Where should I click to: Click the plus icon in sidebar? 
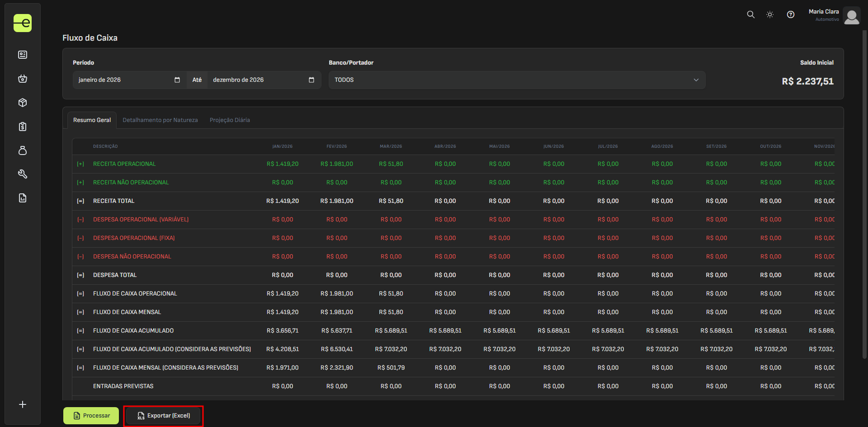[x=23, y=404]
